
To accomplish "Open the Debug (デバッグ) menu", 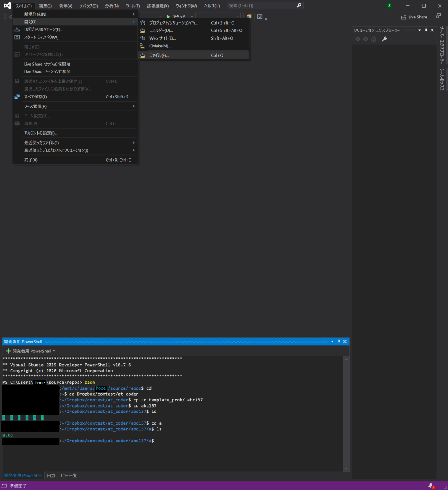I will (89, 6).
